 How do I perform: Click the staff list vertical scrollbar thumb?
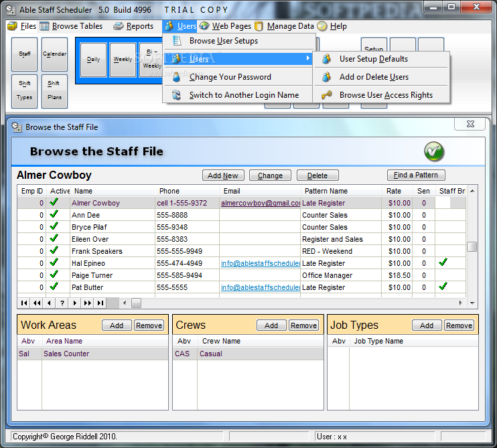[472, 247]
